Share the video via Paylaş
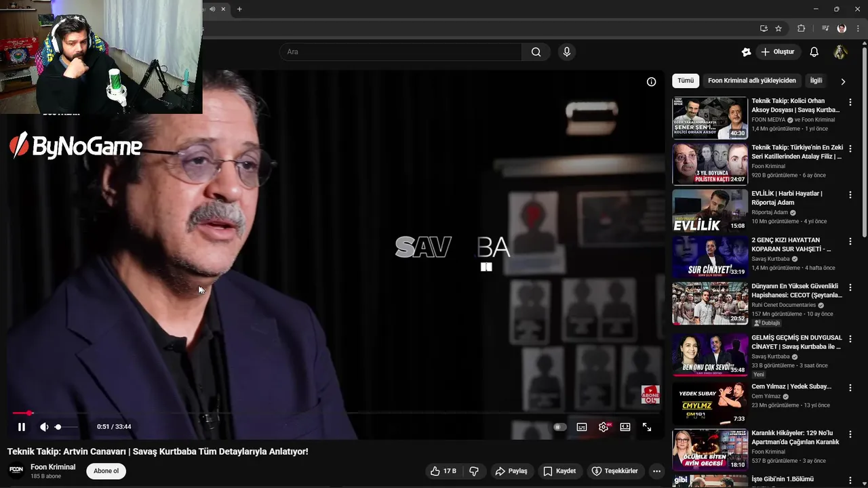868x488 pixels. (511, 471)
